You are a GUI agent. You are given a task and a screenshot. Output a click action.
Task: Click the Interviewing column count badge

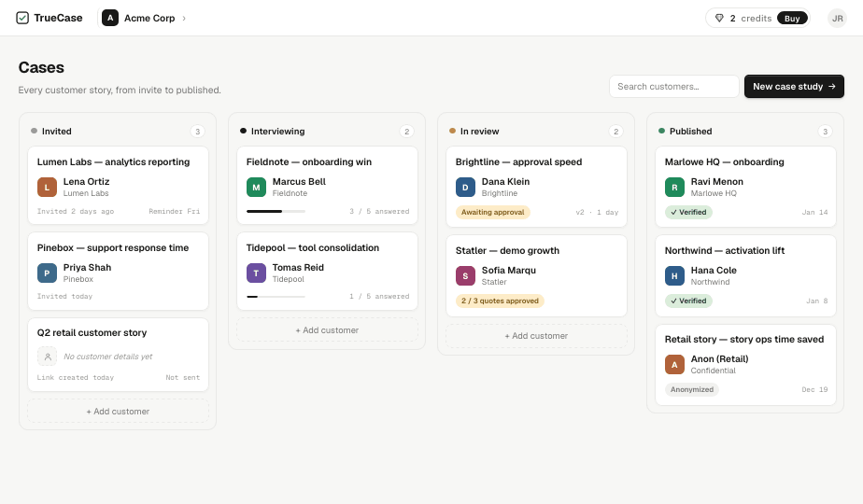pyautogui.click(x=406, y=132)
